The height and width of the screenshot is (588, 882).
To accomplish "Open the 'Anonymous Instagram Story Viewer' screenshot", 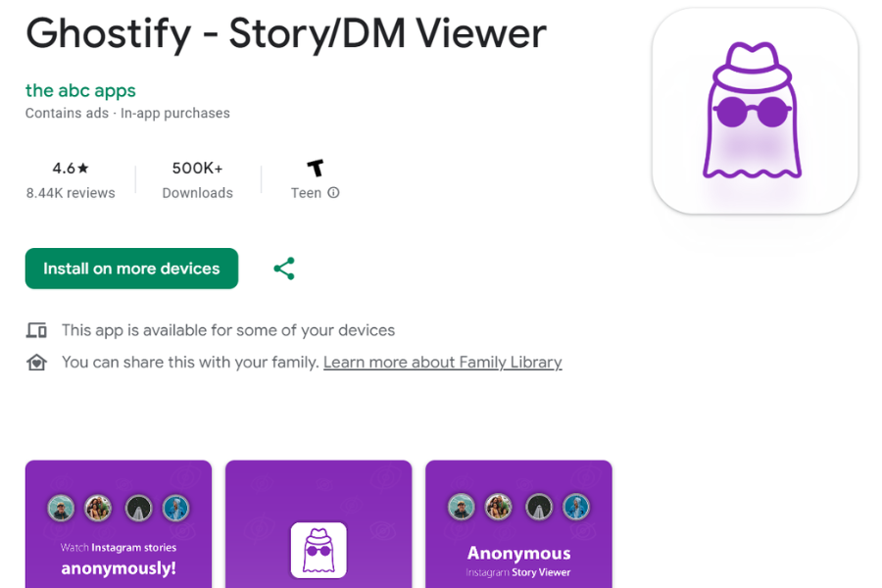I will click(x=518, y=524).
